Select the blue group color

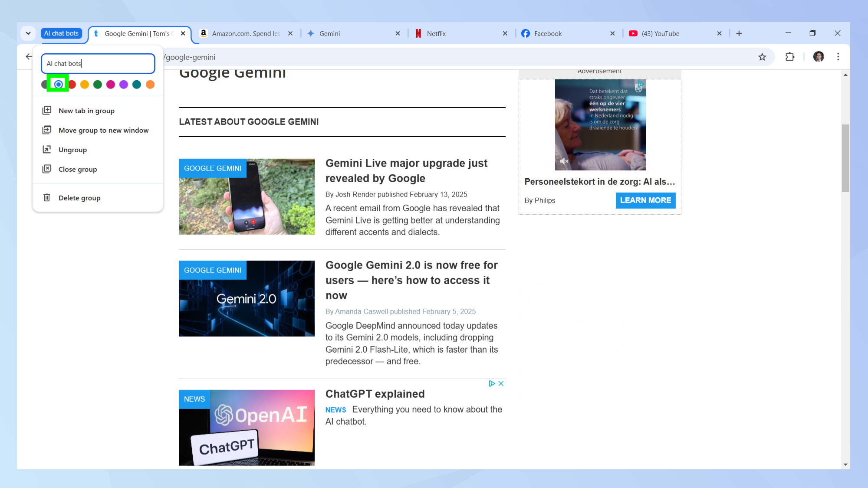pyautogui.click(x=59, y=84)
